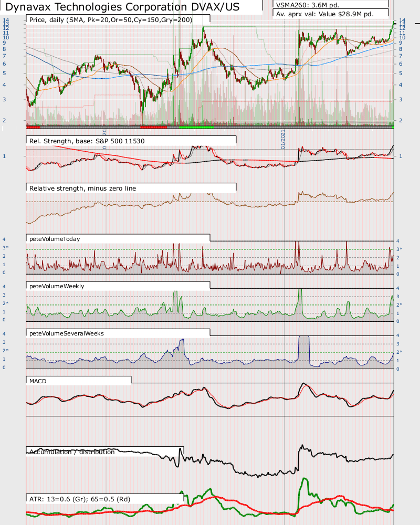Click the 'ATR: 13=0.6 (Gr); 65=0.5 (Rd)' label

coord(80,499)
